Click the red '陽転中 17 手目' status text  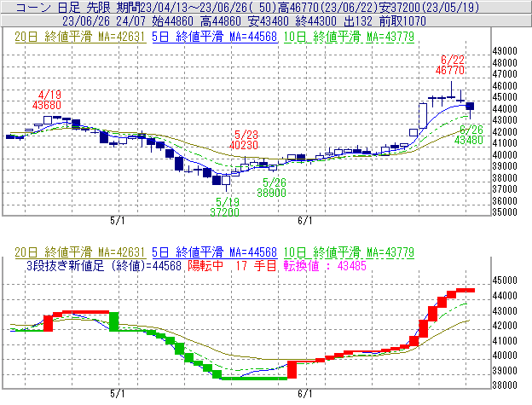coord(233,265)
